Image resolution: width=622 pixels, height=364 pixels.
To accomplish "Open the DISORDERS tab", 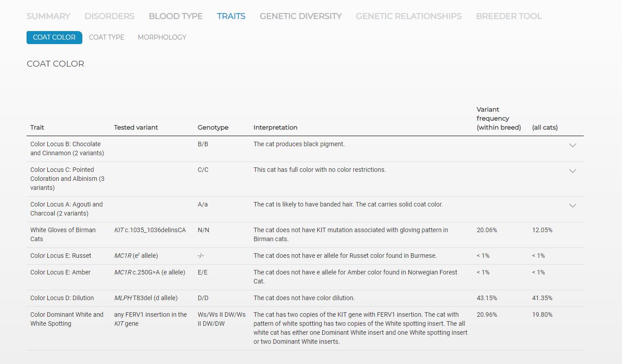I will click(109, 16).
